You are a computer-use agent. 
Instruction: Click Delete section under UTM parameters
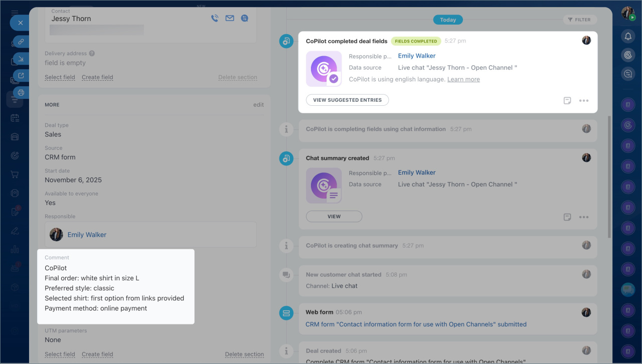[244, 354]
